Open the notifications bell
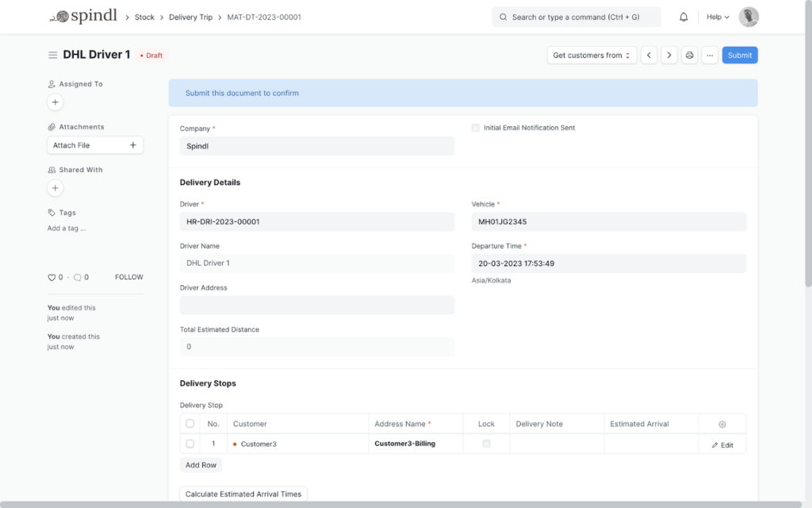The width and height of the screenshot is (812, 508). coord(682,17)
